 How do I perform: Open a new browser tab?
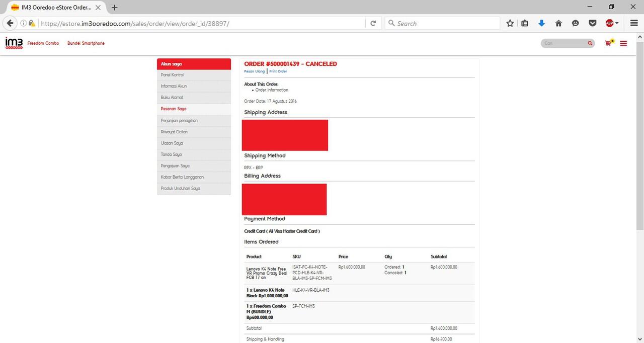pos(115,8)
